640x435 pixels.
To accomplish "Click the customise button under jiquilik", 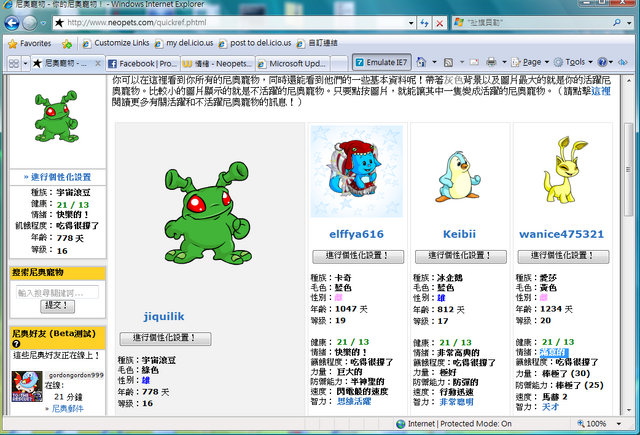I will point(165,338).
